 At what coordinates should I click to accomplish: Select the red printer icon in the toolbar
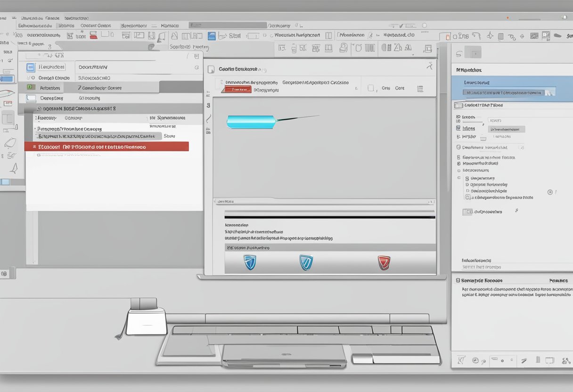tap(92, 36)
